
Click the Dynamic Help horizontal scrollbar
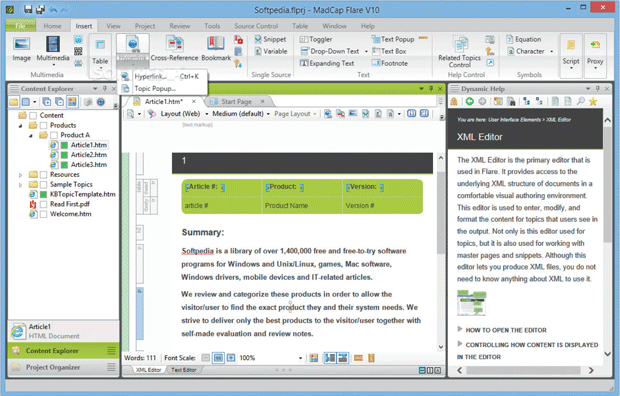point(525,370)
